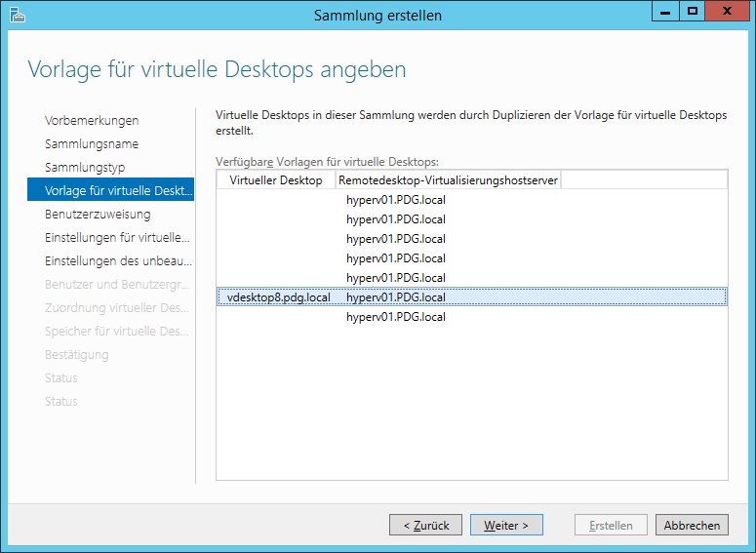Open the Einstellungen für virtuelle step
The image size is (756, 553).
117,238
